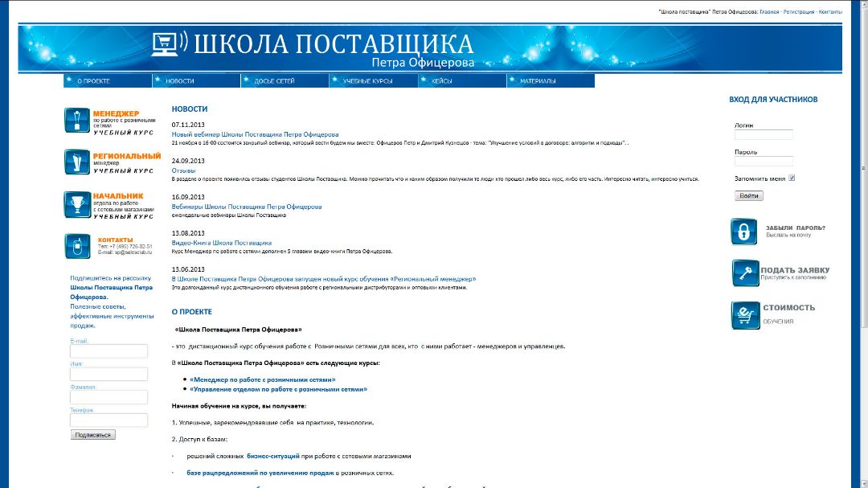The height and width of the screenshot is (488, 868).
Task: Click the Контакты phone icon
Action: click(77, 246)
